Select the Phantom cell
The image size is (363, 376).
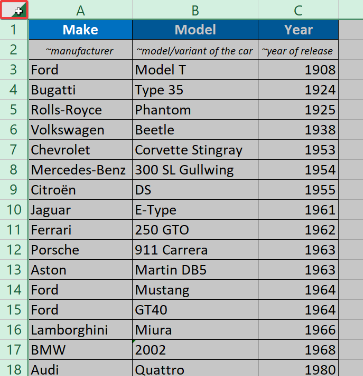click(195, 110)
